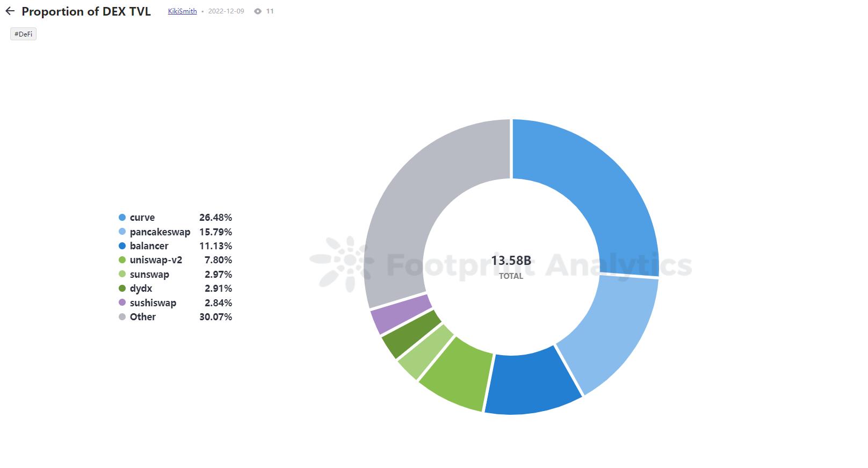Click the balancer legend dot

click(122, 246)
